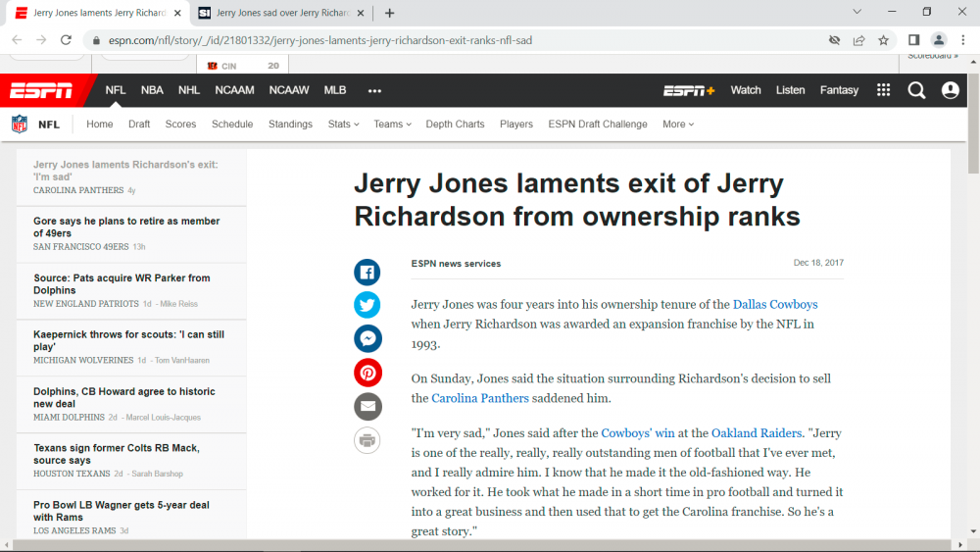This screenshot has width=980, height=552.
Task: Share article on Facebook
Action: [x=367, y=273]
